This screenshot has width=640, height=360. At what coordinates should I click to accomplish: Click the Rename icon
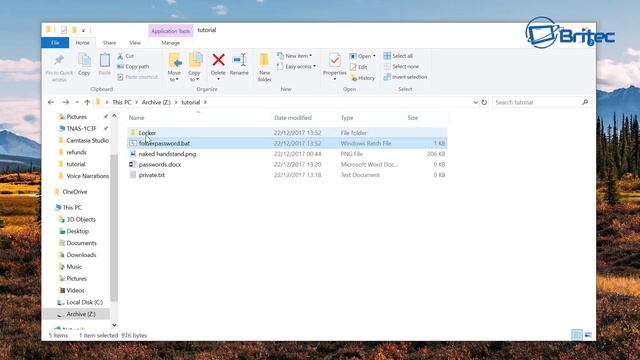(239, 60)
